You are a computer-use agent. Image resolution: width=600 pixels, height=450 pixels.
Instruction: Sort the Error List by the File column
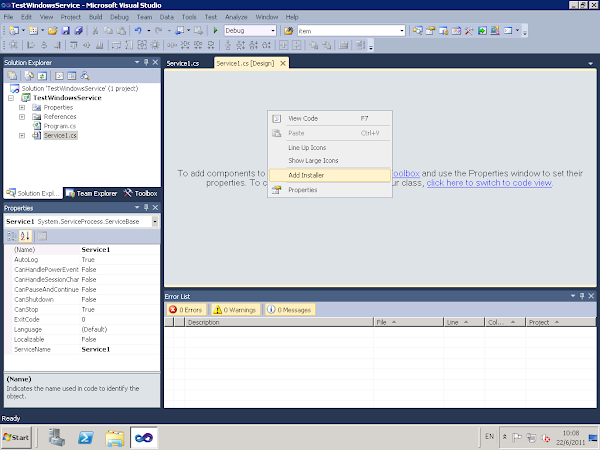tap(408, 322)
